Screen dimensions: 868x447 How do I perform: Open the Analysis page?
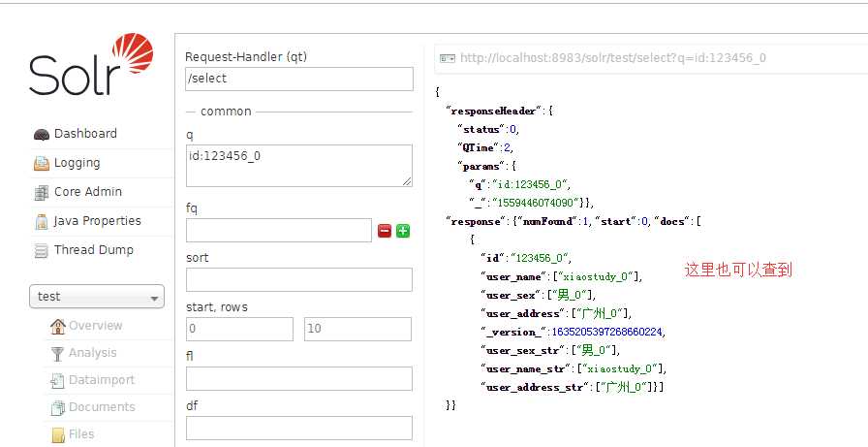coord(92,353)
